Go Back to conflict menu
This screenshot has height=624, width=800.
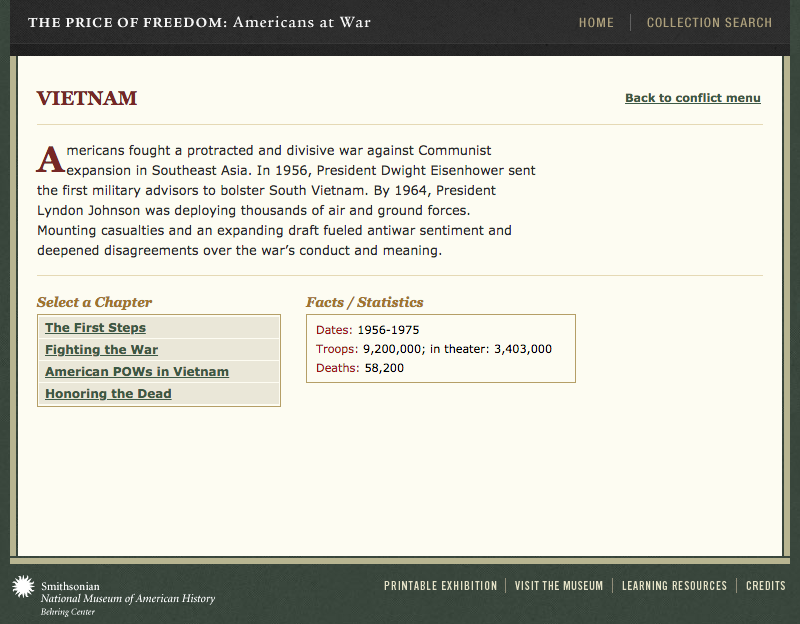pyautogui.click(x=692, y=98)
